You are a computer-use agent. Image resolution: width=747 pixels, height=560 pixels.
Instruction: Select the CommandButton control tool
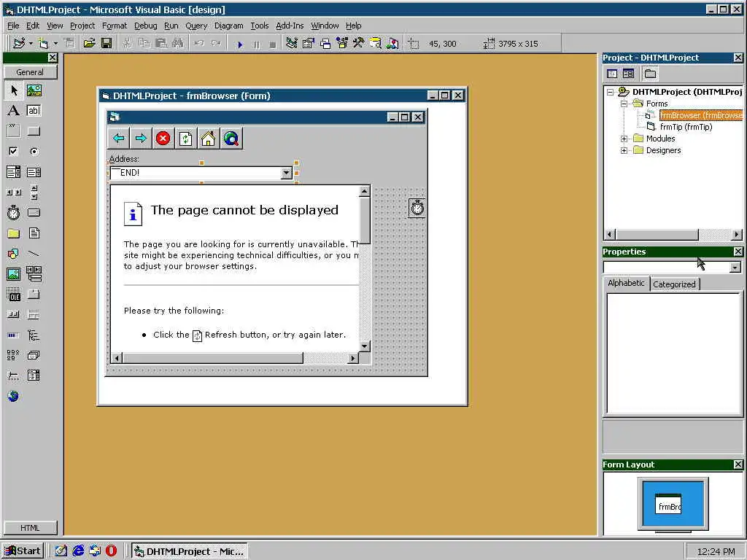(x=34, y=131)
